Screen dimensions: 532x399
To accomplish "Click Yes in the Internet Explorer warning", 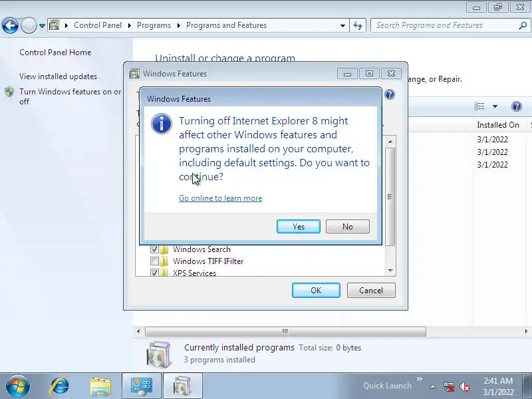I will 298,226.
